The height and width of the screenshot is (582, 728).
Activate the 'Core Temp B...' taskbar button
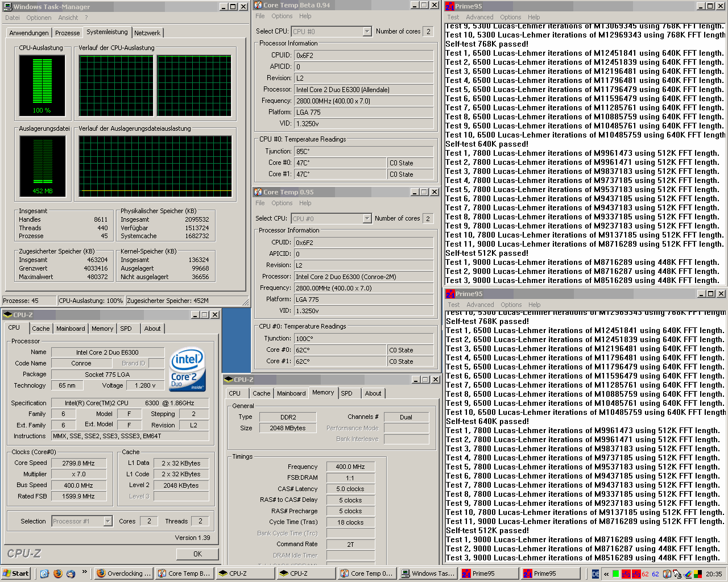point(184,573)
